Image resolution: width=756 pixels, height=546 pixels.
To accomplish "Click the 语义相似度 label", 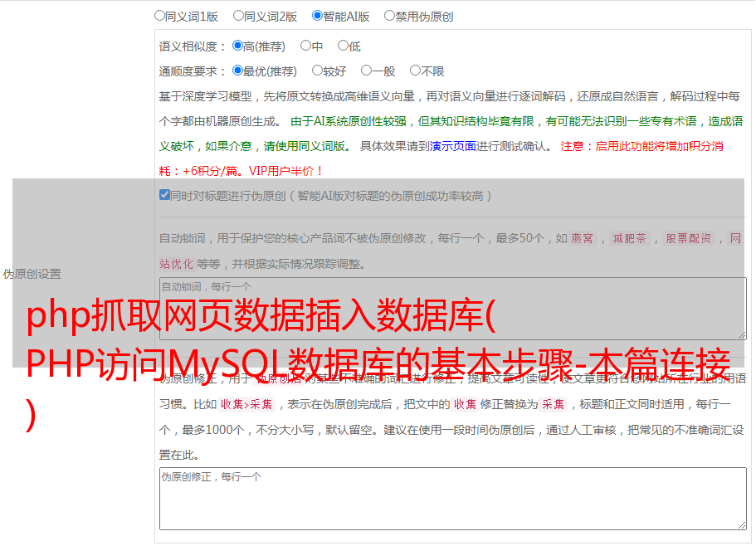I will click(193, 46).
